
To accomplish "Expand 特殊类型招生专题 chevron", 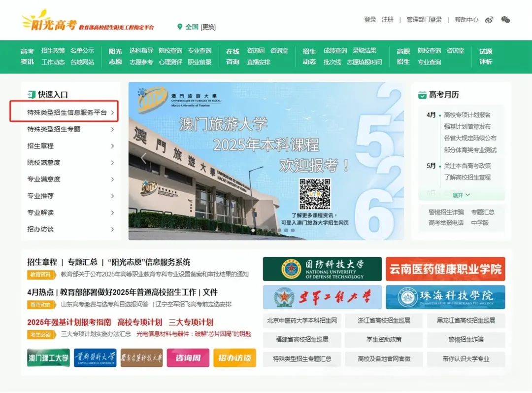I will [112, 129].
